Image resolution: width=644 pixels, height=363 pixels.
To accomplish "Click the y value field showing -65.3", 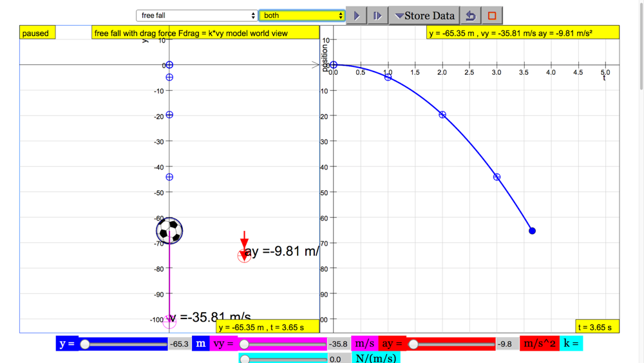I will pos(179,344).
